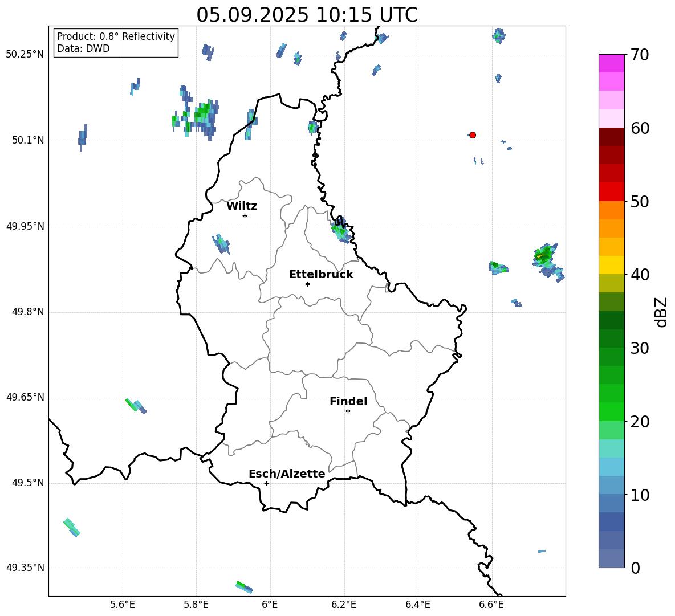This screenshot has height=616, width=675.
Task: Click the magenta top segment of the colorbar
Action: [611, 63]
